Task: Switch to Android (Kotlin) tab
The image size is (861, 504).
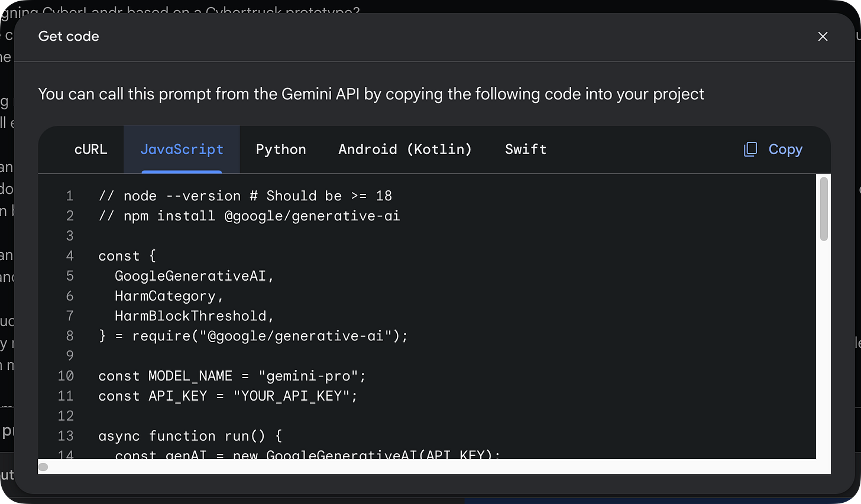Action: tap(405, 149)
